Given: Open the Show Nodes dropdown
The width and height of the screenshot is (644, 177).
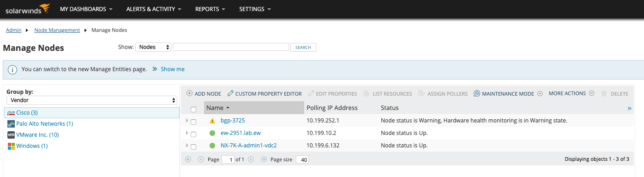Looking at the screenshot, I should [153, 47].
